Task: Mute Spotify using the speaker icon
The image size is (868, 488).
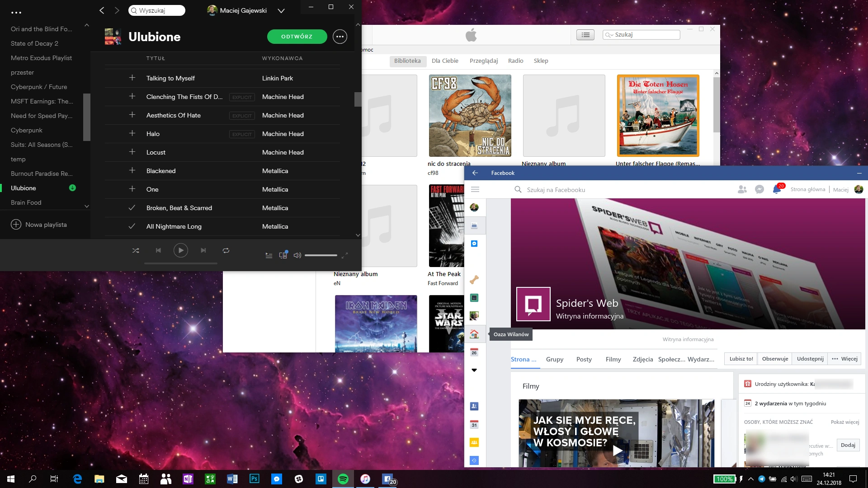Action: coord(297,255)
